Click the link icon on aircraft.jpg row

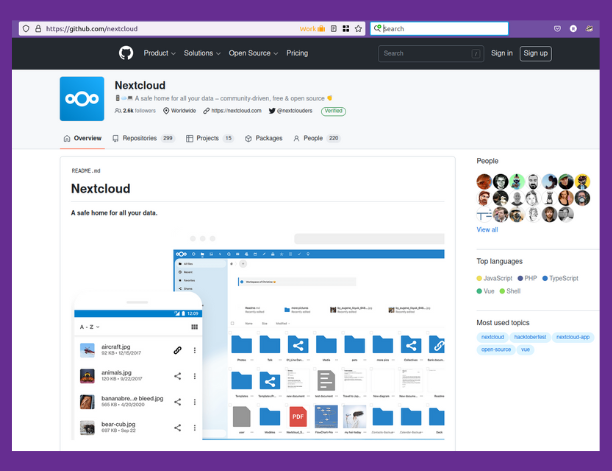[x=178, y=350]
